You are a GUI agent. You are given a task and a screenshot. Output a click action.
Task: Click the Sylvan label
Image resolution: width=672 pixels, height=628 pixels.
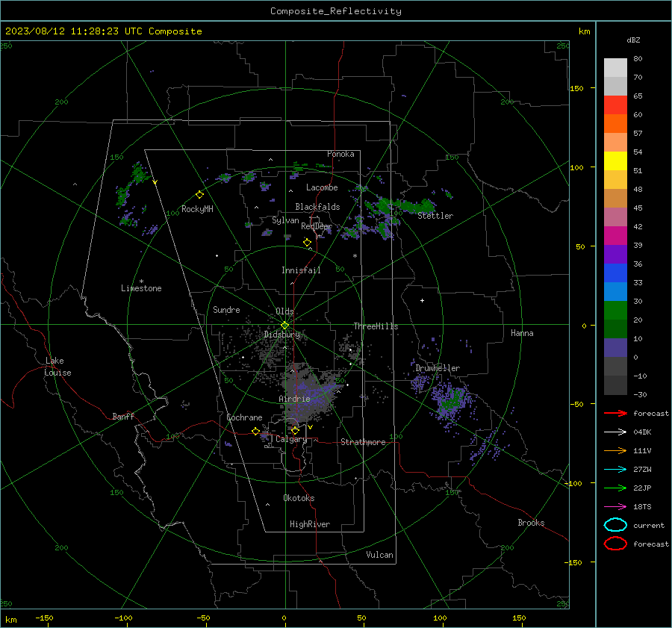tap(285, 220)
